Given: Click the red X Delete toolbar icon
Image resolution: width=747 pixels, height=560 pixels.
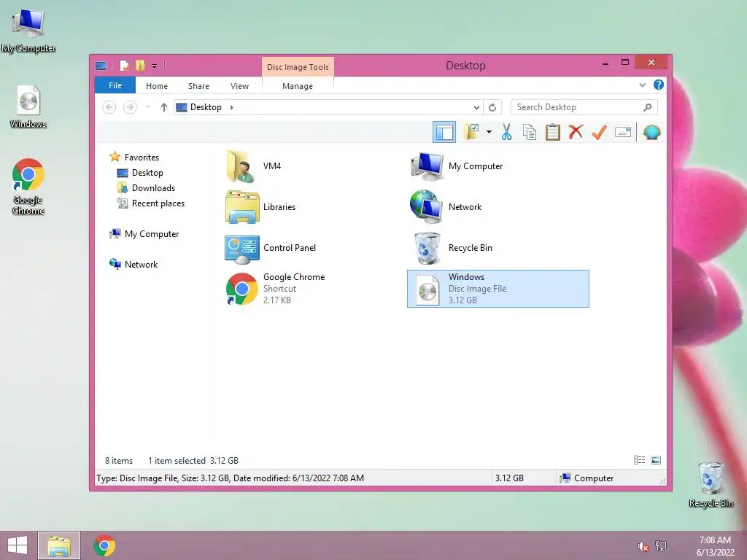Looking at the screenshot, I should [576, 131].
